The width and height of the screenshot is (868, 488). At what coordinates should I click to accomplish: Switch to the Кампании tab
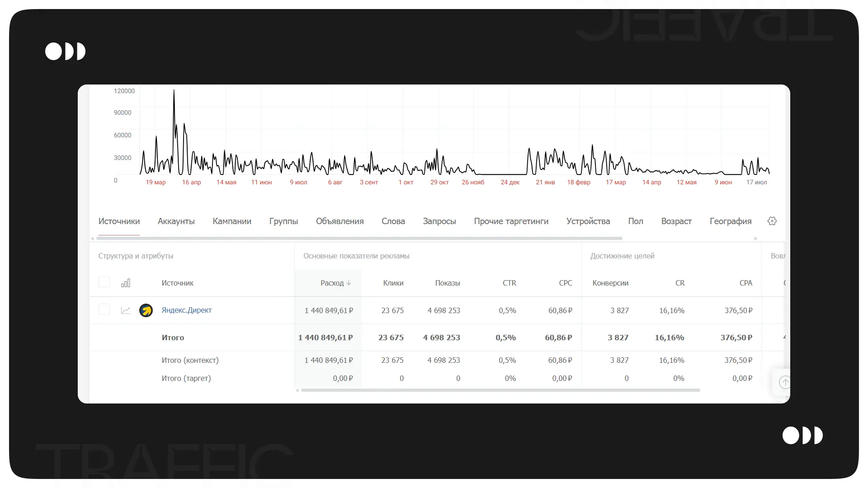[232, 221]
